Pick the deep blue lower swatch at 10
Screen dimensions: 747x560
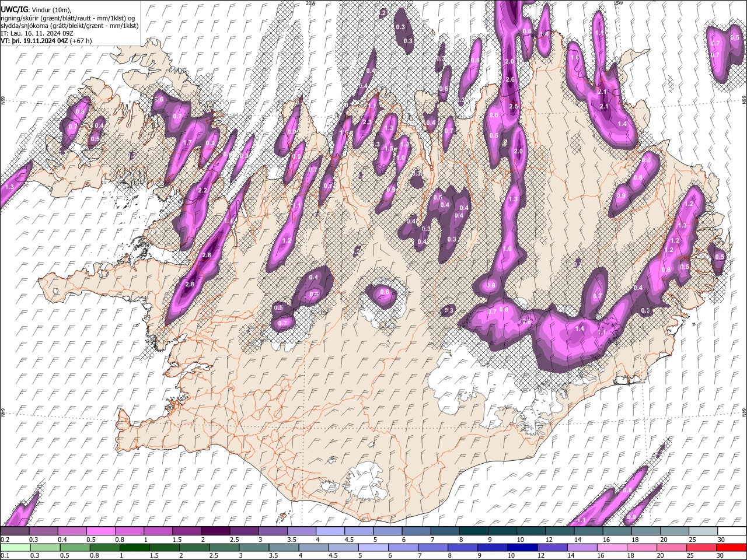pyautogui.click(x=522, y=547)
